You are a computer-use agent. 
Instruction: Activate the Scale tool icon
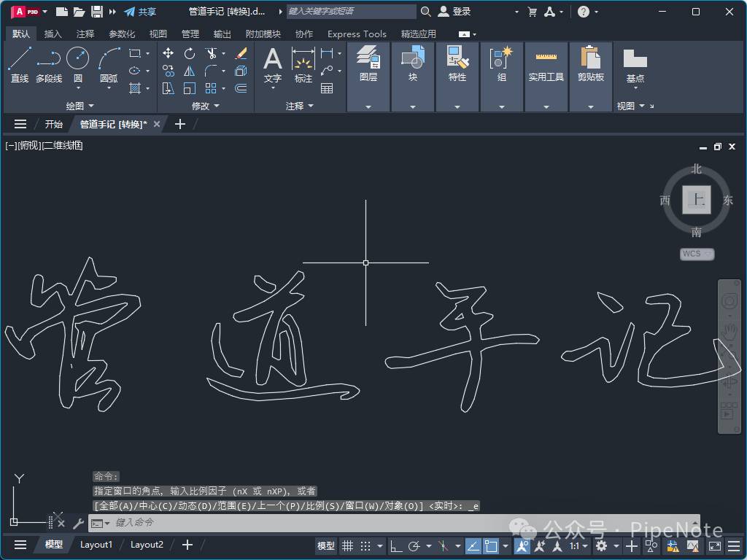point(190,88)
